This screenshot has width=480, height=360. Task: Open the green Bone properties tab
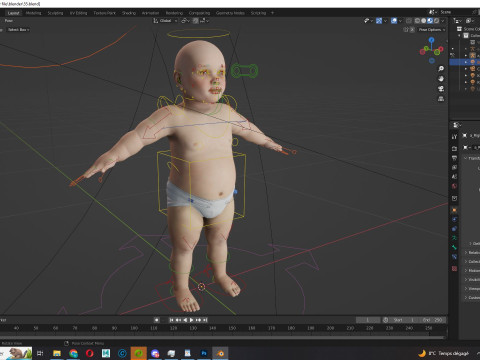click(454, 247)
